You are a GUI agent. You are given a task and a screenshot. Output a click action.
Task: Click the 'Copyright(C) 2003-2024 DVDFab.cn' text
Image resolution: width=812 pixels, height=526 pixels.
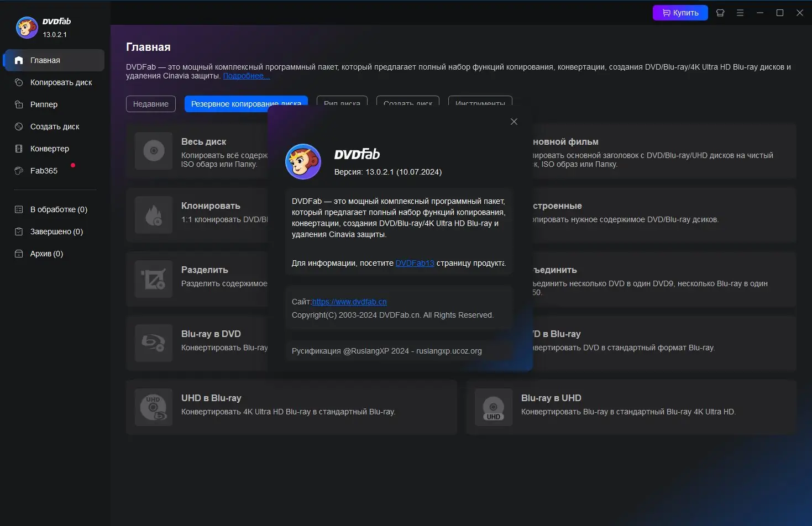pyautogui.click(x=392, y=315)
